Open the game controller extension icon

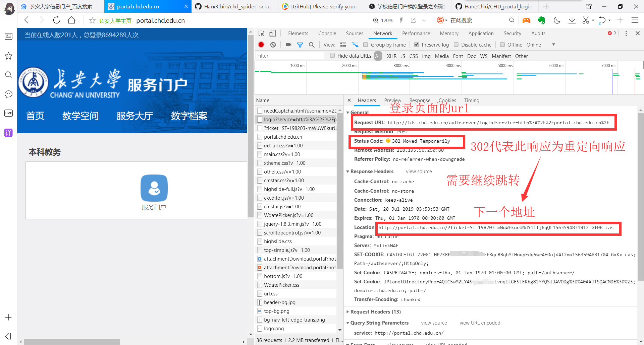coord(526,20)
